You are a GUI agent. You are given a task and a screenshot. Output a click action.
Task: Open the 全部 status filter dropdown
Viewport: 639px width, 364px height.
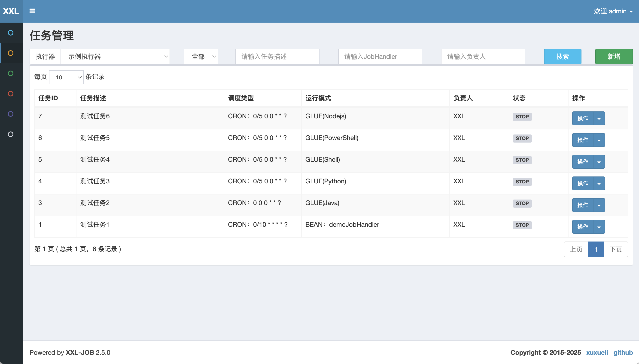(201, 57)
